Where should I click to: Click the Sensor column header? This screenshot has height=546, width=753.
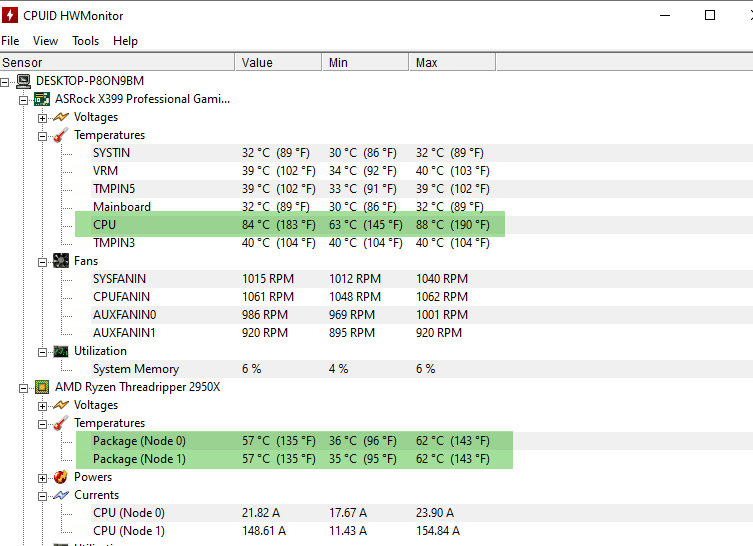point(117,62)
